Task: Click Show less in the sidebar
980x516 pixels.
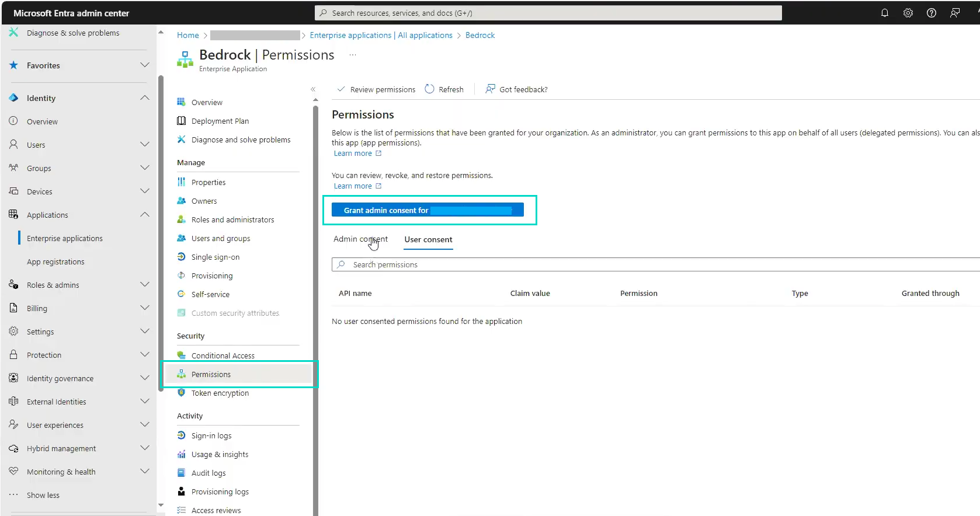Action: 43,495
